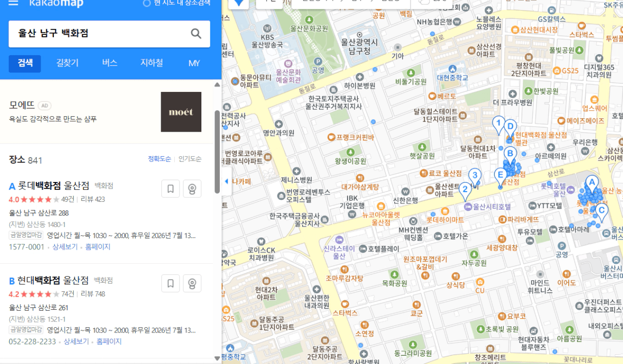Click the 울산문화예술회관 icon on map
The image size is (623, 364).
click(x=288, y=63)
